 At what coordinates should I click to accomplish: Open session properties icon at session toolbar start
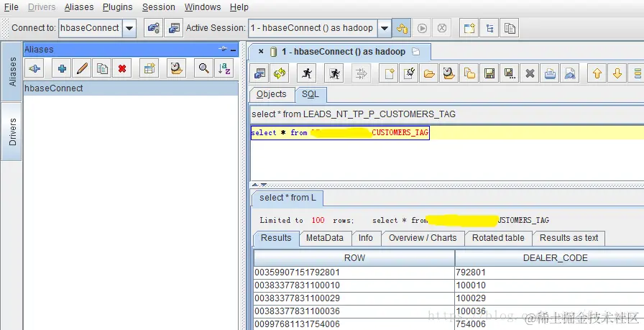tap(259, 73)
